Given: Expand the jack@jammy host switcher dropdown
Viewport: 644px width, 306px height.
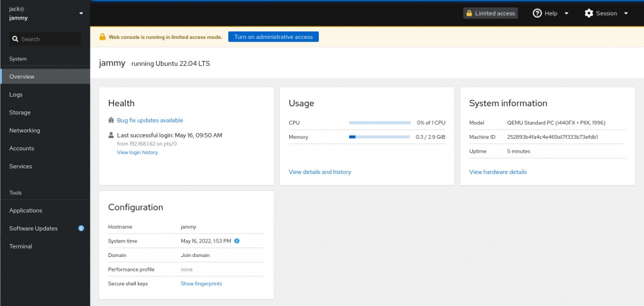Looking at the screenshot, I should (x=80, y=13).
